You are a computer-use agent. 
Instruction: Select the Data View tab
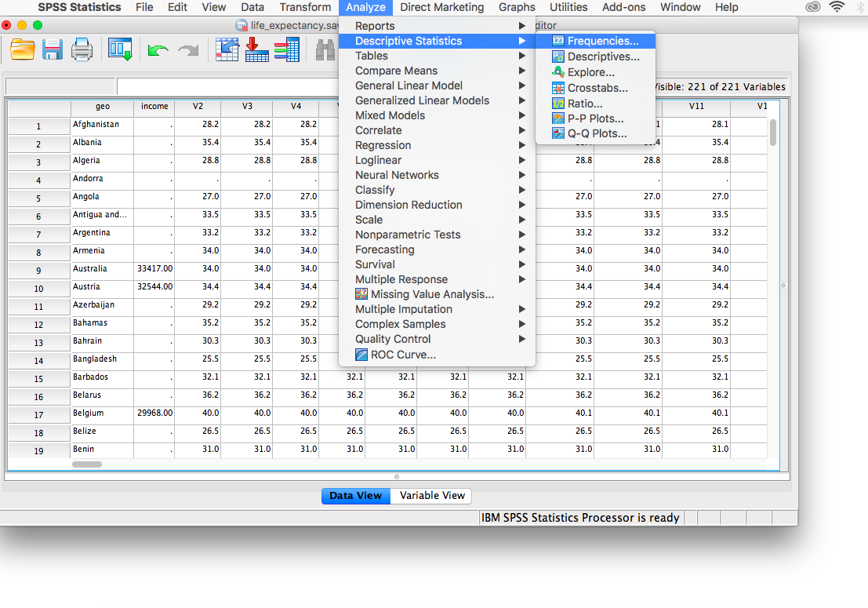click(x=355, y=496)
